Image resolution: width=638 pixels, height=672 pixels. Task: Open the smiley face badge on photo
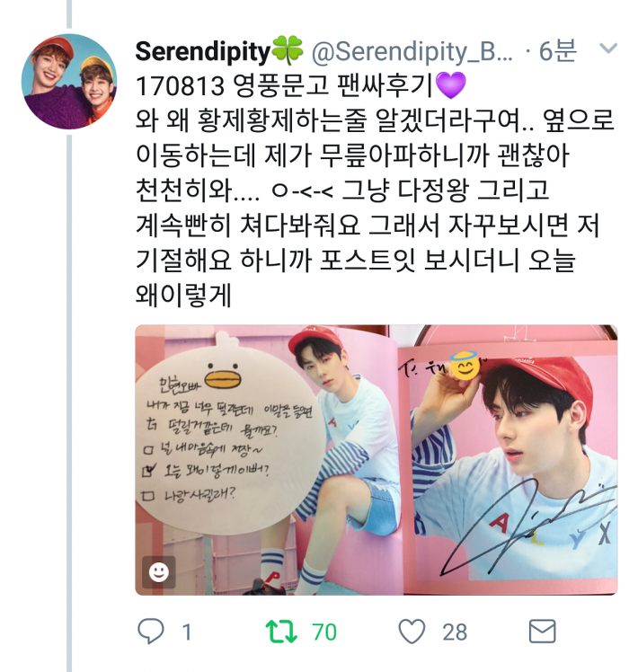[x=159, y=572]
